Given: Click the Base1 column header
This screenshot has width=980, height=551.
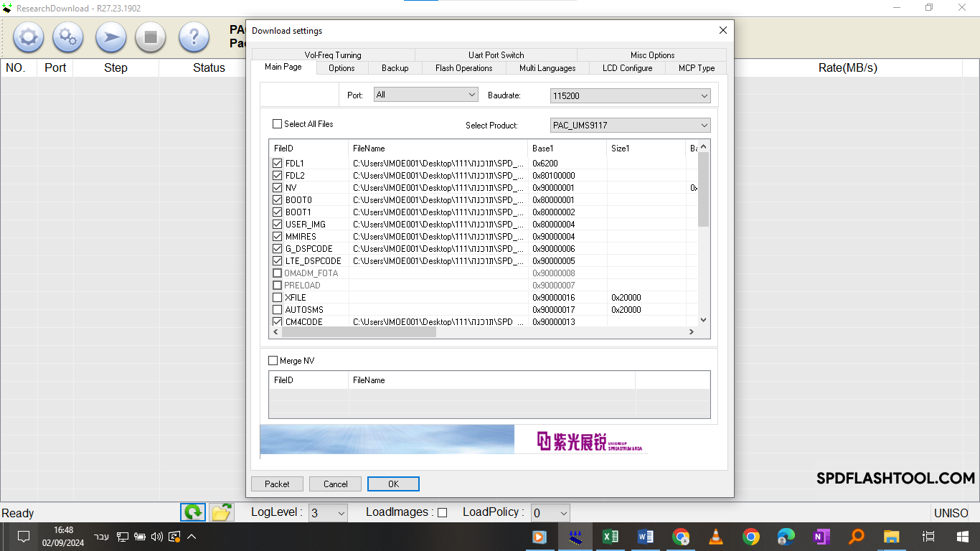Looking at the screenshot, I should pos(567,148).
